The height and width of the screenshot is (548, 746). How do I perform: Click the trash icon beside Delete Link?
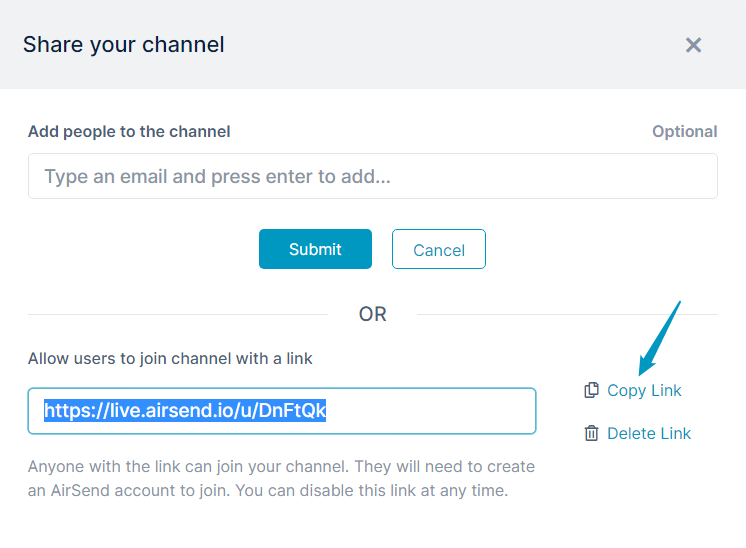(591, 433)
